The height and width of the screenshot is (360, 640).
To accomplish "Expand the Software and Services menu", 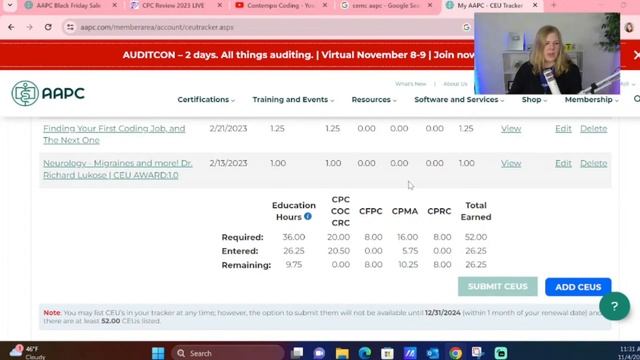I will (x=459, y=100).
